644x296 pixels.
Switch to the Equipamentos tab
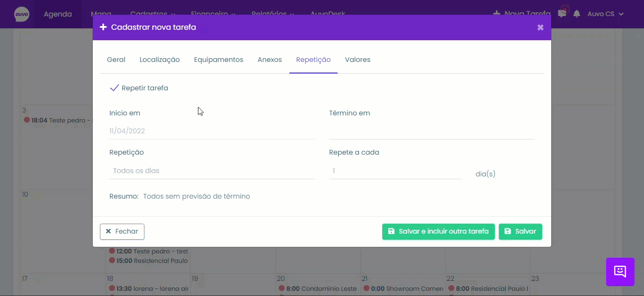(219, 60)
